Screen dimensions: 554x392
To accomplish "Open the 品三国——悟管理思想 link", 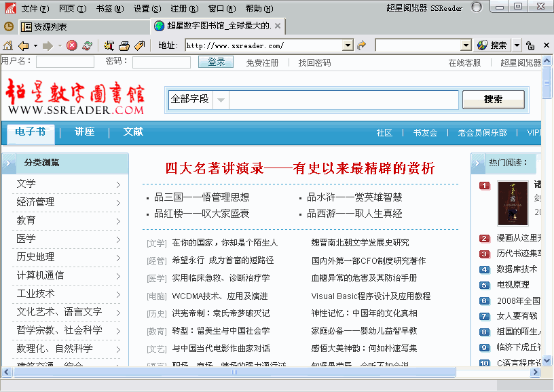I will tap(202, 197).
